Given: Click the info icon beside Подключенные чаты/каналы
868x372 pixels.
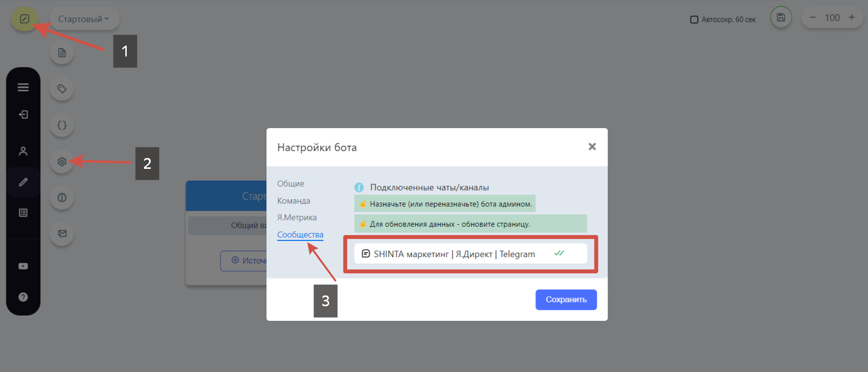Looking at the screenshot, I should 359,187.
